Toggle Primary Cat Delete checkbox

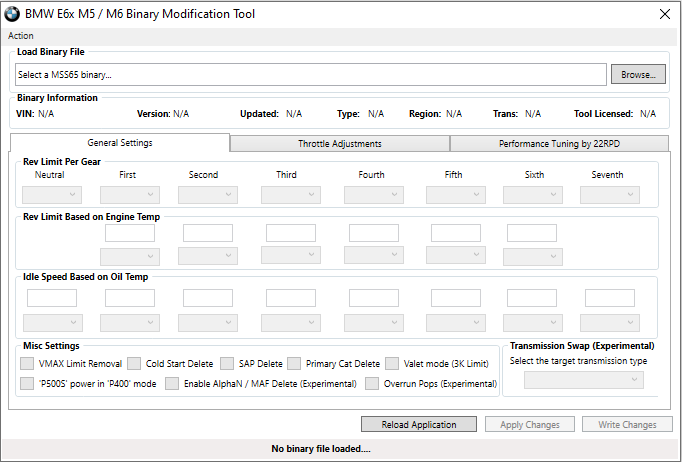294,363
